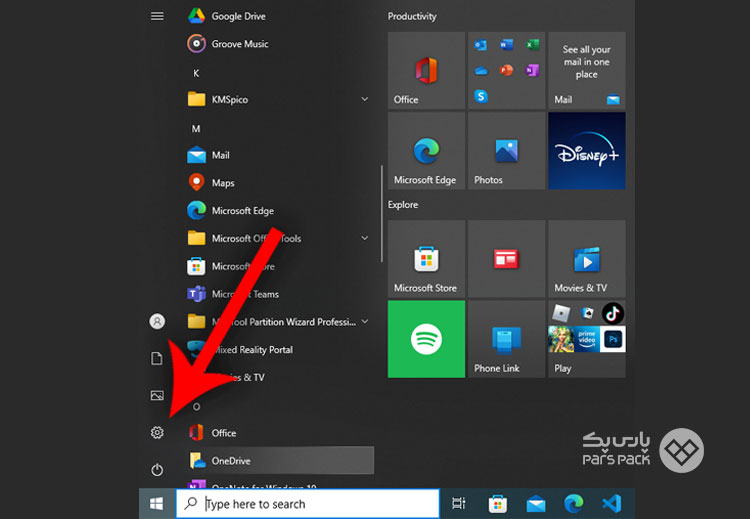Open Pictures from Start sidebar
This screenshot has height=519, width=750.
[157, 395]
